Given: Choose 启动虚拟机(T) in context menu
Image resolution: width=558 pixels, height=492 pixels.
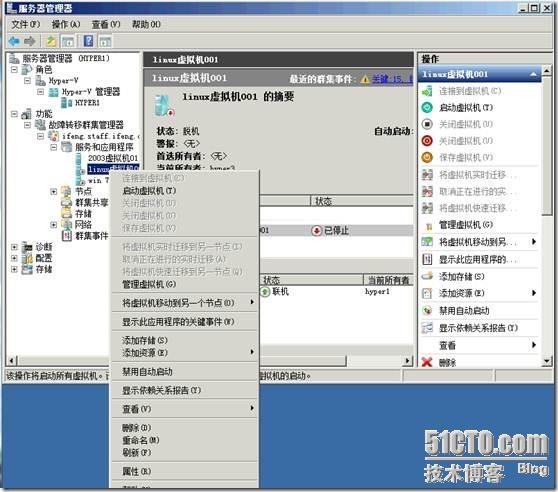Looking at the screenshot, I should click(185, 191).
